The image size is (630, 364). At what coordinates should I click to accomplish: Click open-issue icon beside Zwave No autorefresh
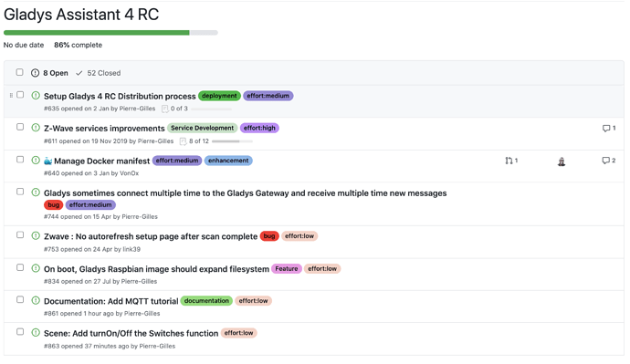36,235
